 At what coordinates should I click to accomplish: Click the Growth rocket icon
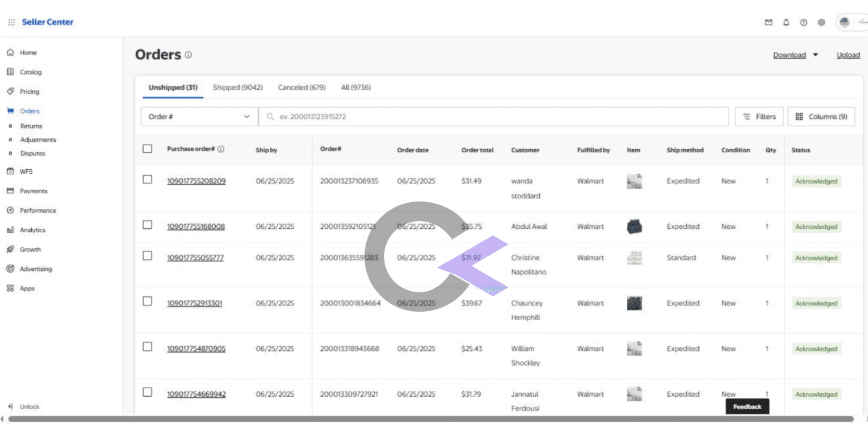tap(10, 250)
